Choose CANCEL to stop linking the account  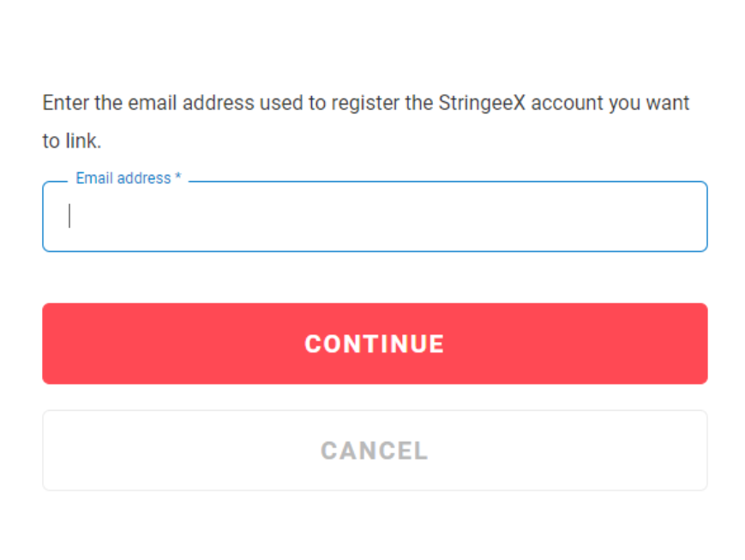[375, 450]
